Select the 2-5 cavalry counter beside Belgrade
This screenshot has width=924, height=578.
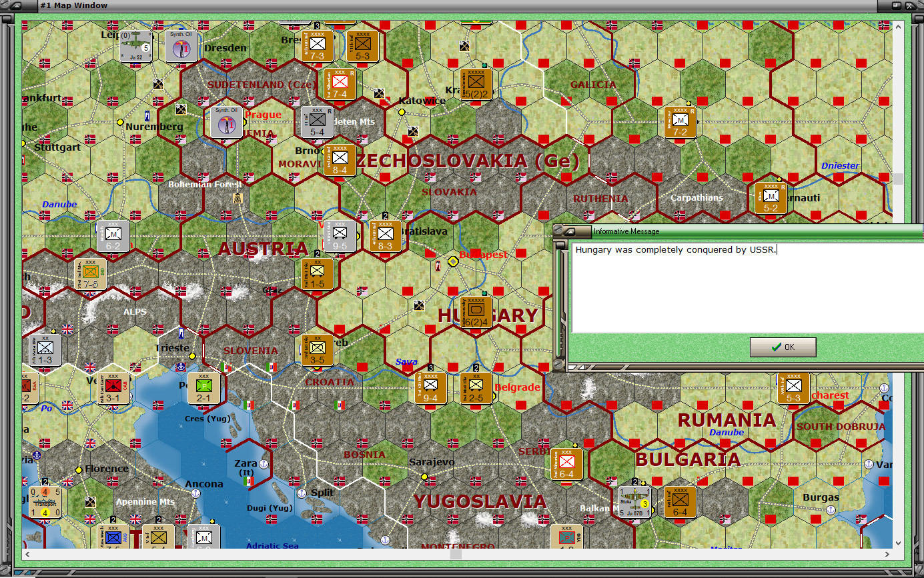pyautogui.click(x=476, y=388)
